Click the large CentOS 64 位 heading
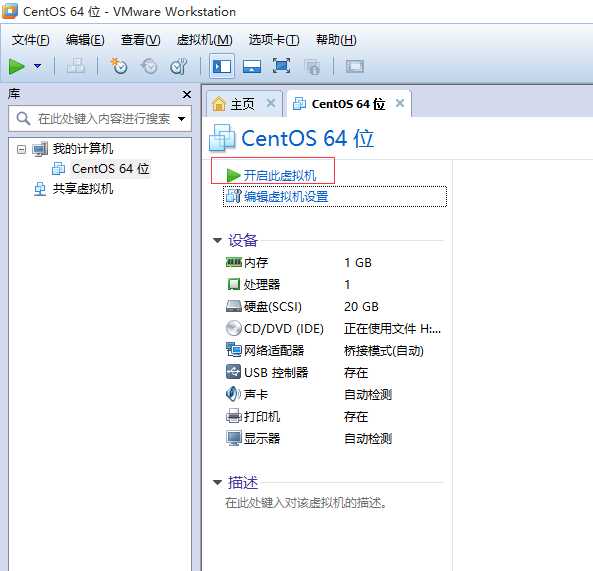 tap(307, 138)
